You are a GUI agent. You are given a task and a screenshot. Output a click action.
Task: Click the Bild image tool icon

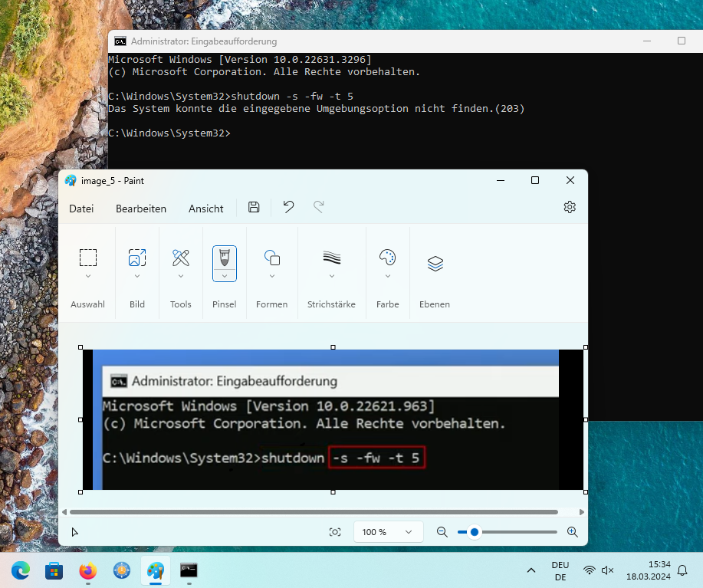pos(137,258)
